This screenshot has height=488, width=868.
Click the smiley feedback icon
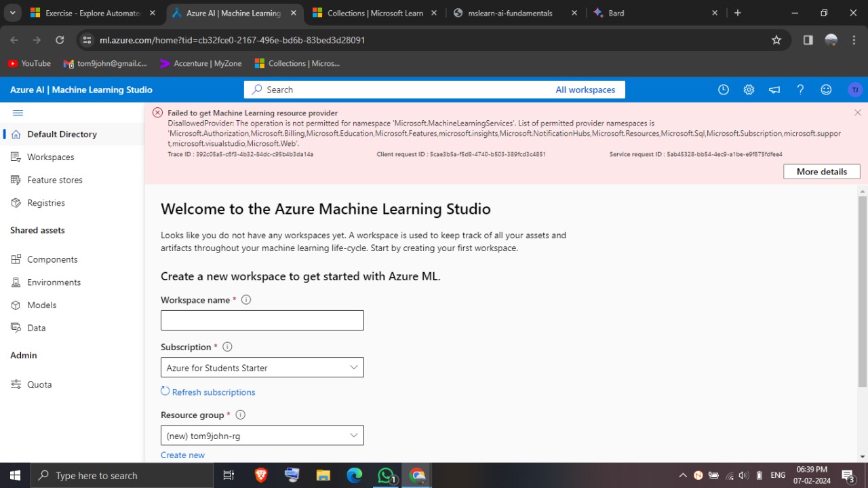826,90
